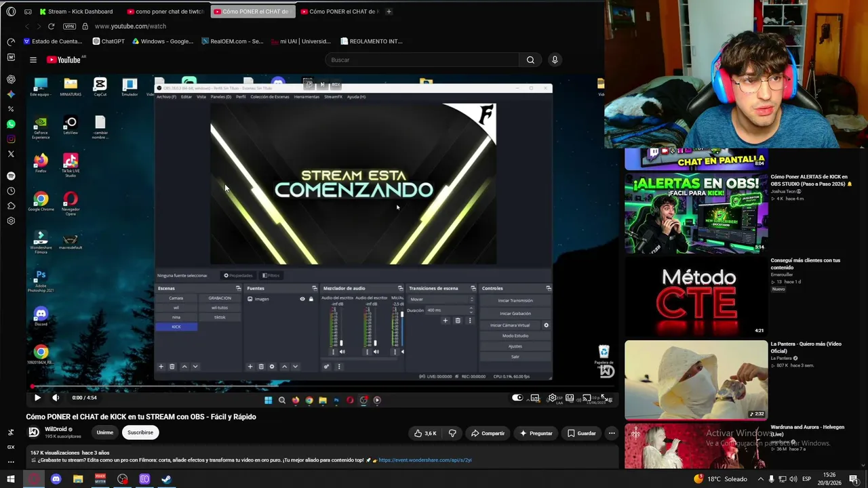
Task: Click the Suscribirse button
Action: pyautogui.click(x=140, y=432)
